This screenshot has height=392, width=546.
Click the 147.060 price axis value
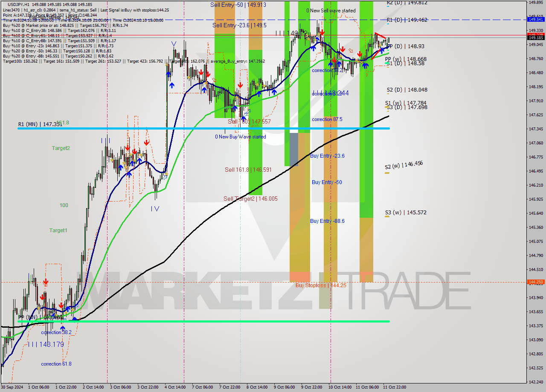[536, 143]
